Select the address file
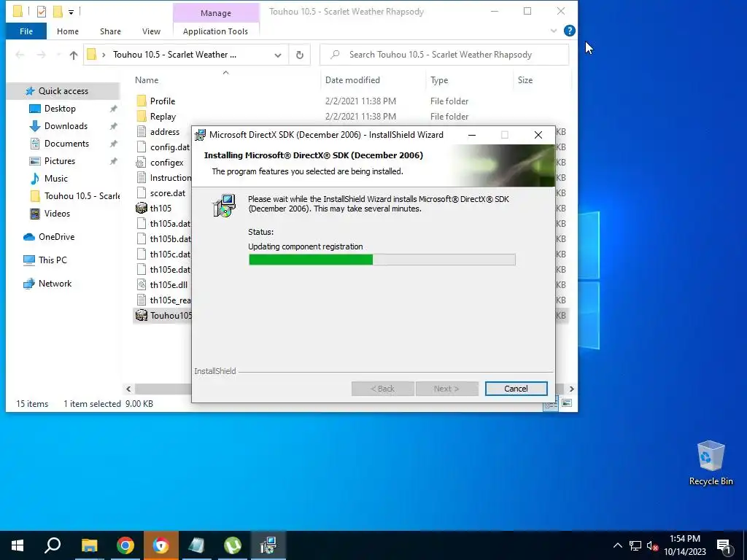Screen dimensions: 747x560 point(164,132)
